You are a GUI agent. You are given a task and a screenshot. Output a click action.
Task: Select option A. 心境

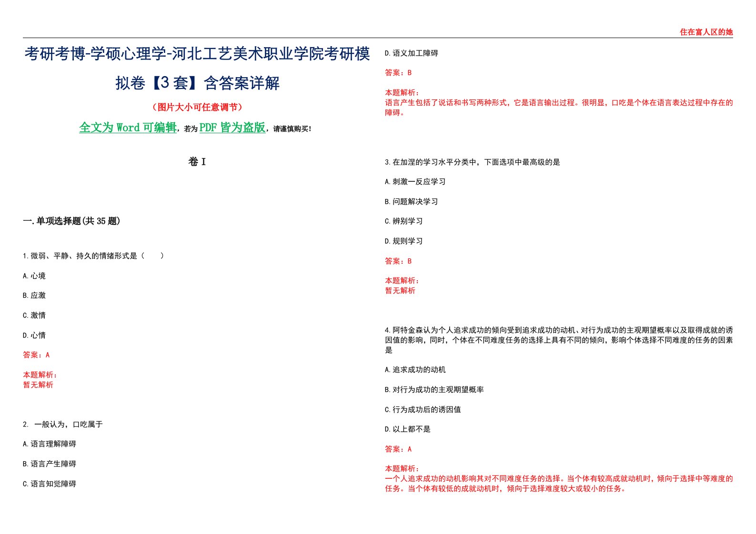coord(34,276)
